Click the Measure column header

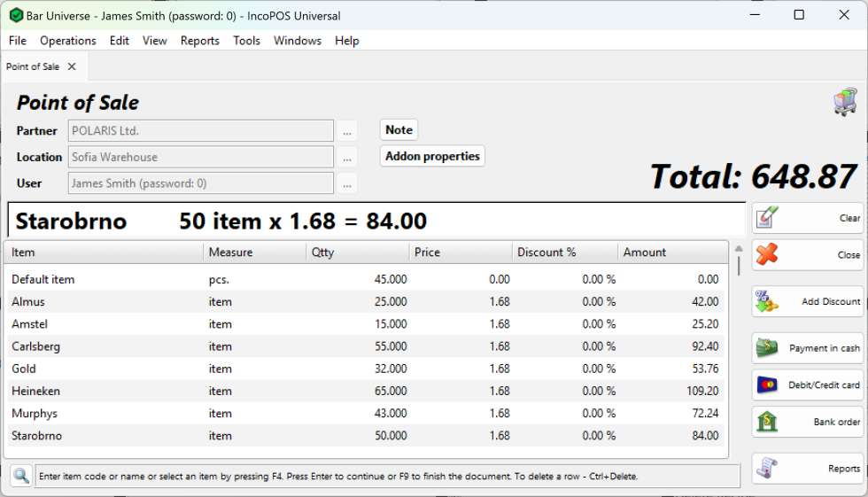(255, 252)
